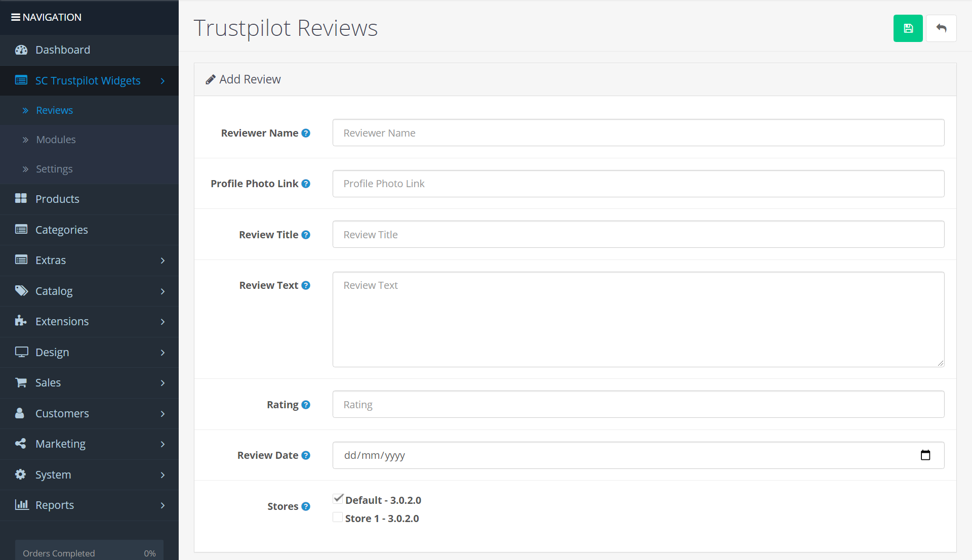Click the Reviewer Name input field
The image size is (972, 560).
point(638,133)
